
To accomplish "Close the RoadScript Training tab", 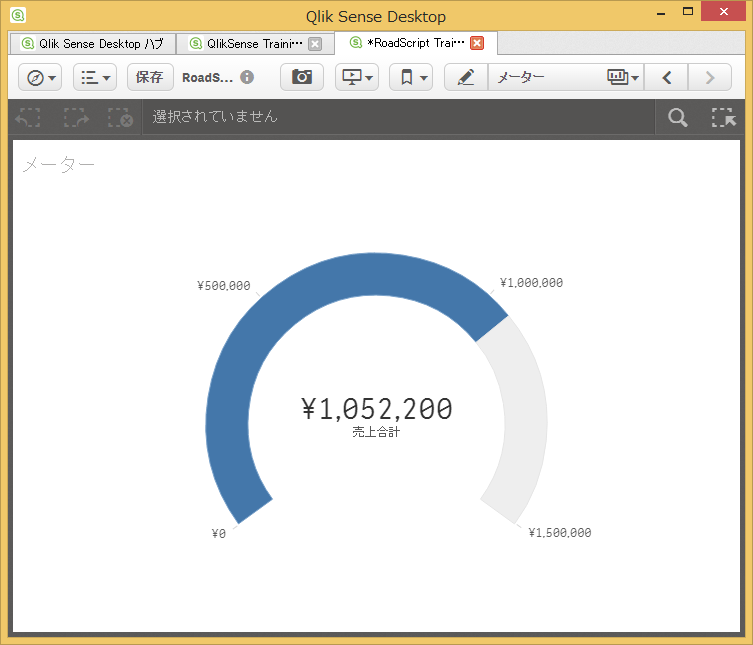I will pyautogui.click(x=477, y=43).
